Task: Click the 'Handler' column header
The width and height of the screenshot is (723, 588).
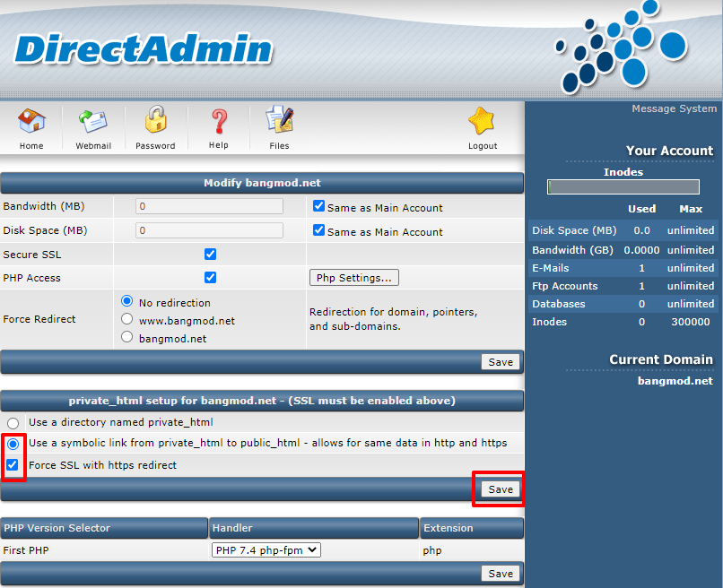Action: click(314, 528)
